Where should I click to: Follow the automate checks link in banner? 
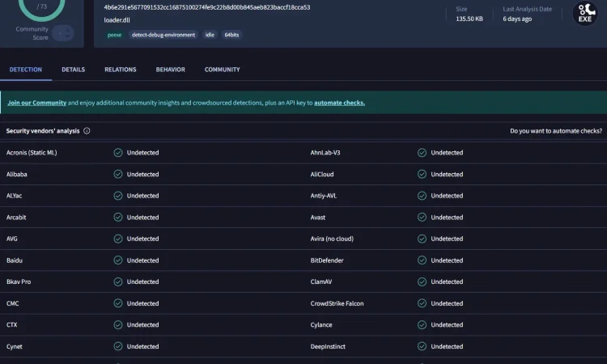click(x=339, y=103)
